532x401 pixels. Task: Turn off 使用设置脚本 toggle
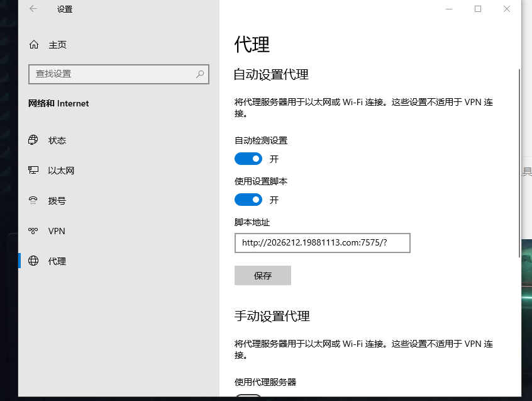[x=248, y=200]
